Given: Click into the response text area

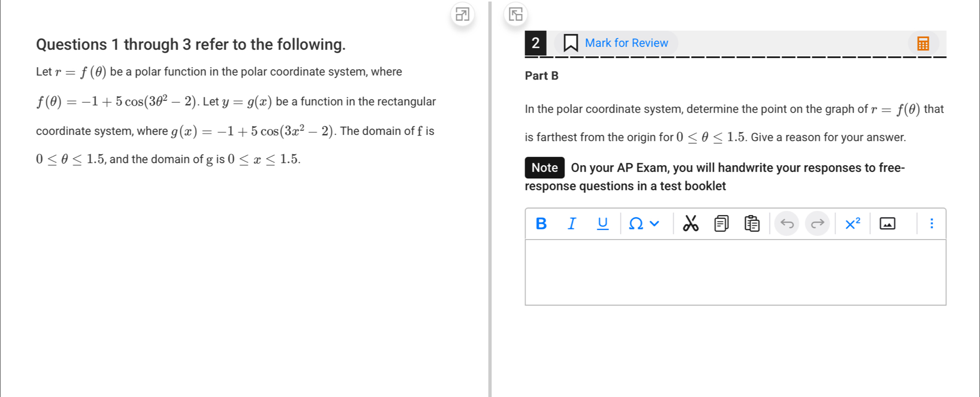Looking at the screenshot, I should point(735,272).
